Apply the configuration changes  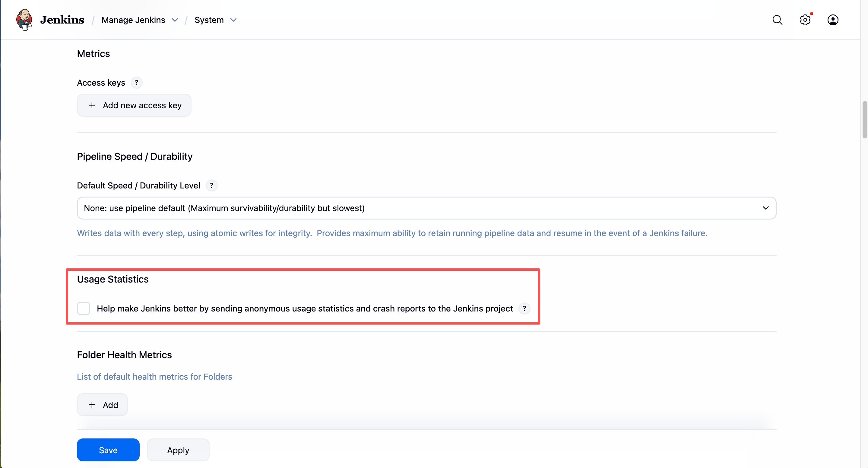tap(178, 450)
